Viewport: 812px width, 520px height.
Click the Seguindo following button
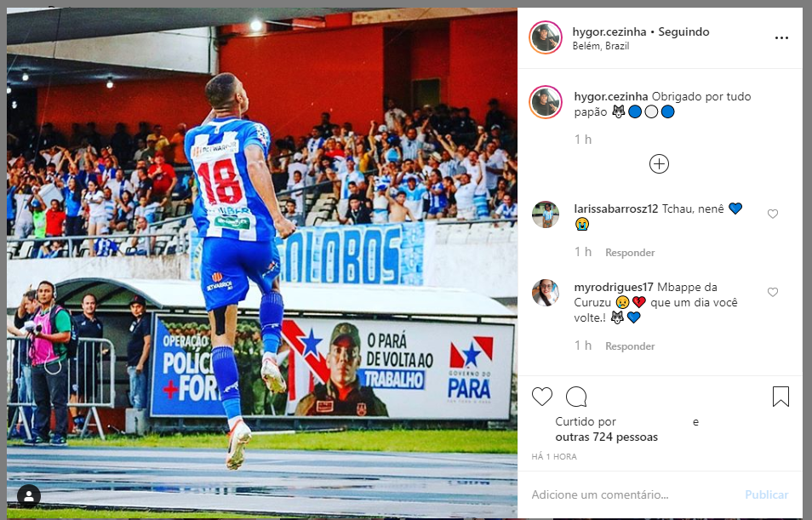[x=683, y=31]
